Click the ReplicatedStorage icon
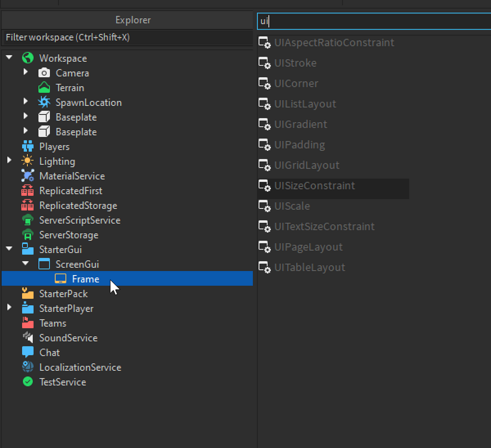Image resolution: width=491 pixels, height=448 pixels. pos(27,205)
